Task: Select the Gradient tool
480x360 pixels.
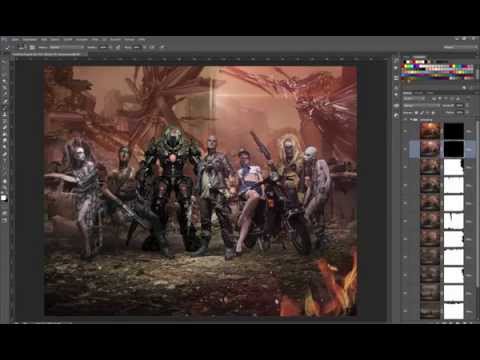Action: pyautogui.click(x=5, y=135)
